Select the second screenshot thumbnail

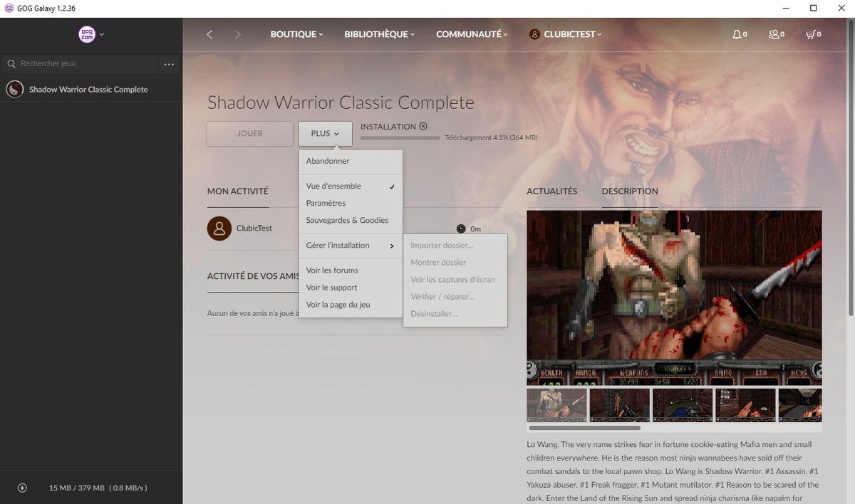pyautogui.click(x=620, y=405)
